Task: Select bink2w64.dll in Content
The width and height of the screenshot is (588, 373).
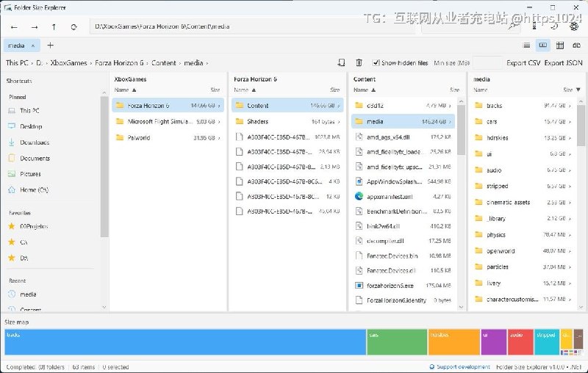Action: point(403,226)
